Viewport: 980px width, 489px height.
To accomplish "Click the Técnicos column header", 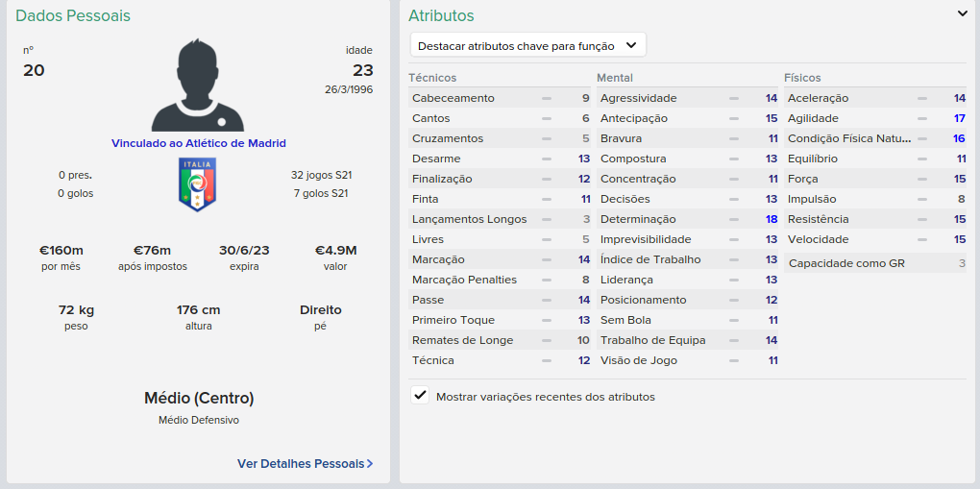I will pyautogui.click(x=432, y=77).
